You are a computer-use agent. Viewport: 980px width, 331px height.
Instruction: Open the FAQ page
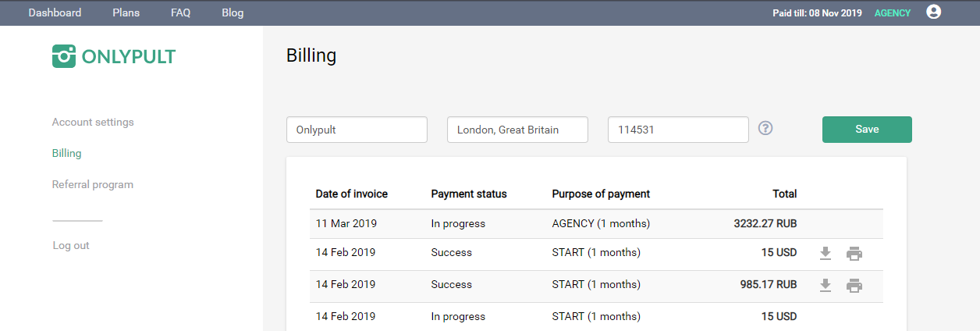pos(180,12)
